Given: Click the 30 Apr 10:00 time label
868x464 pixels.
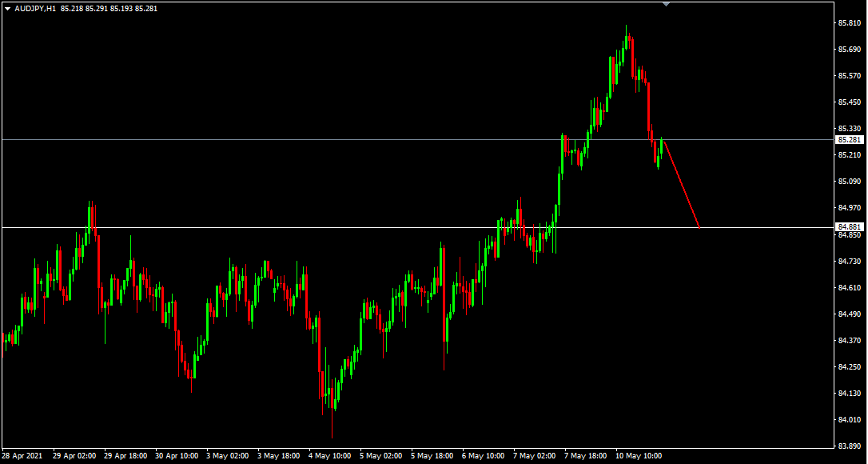Looking at the screenshot, I should 177,456.
